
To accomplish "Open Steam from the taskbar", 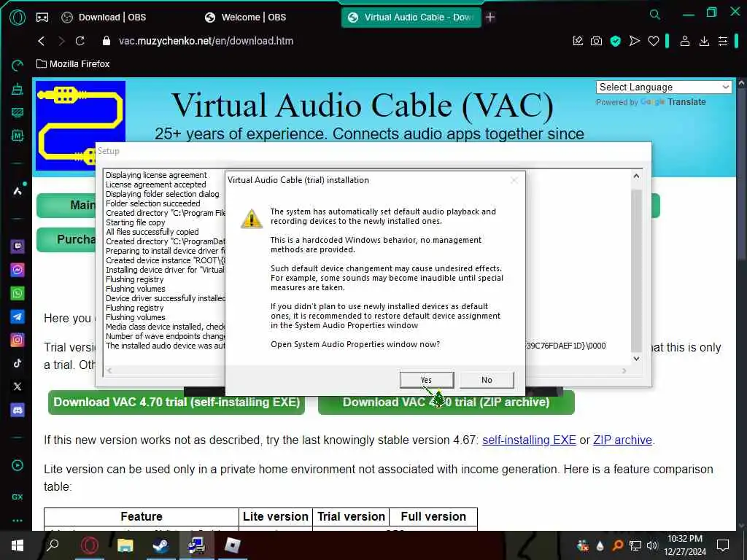I will pos(160,545).
